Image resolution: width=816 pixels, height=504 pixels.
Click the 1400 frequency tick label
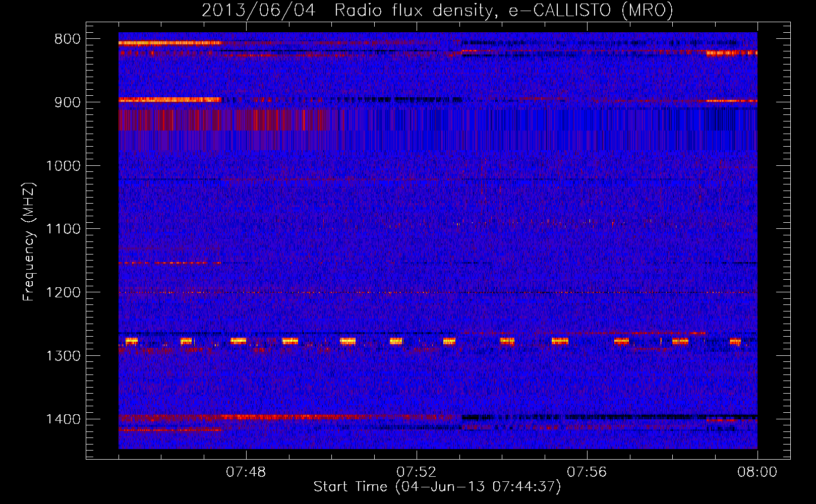click(x=63, y=419)
